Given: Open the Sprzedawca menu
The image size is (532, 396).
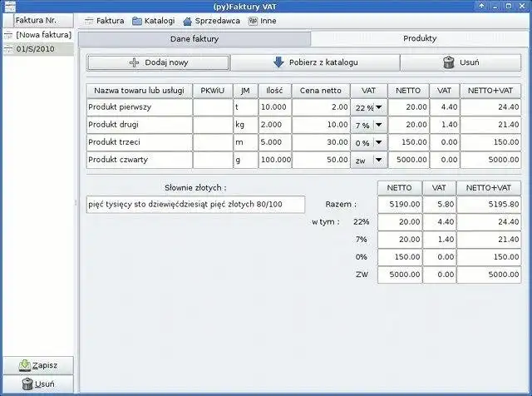Looking at the screenshot, I should click(211, 21).
